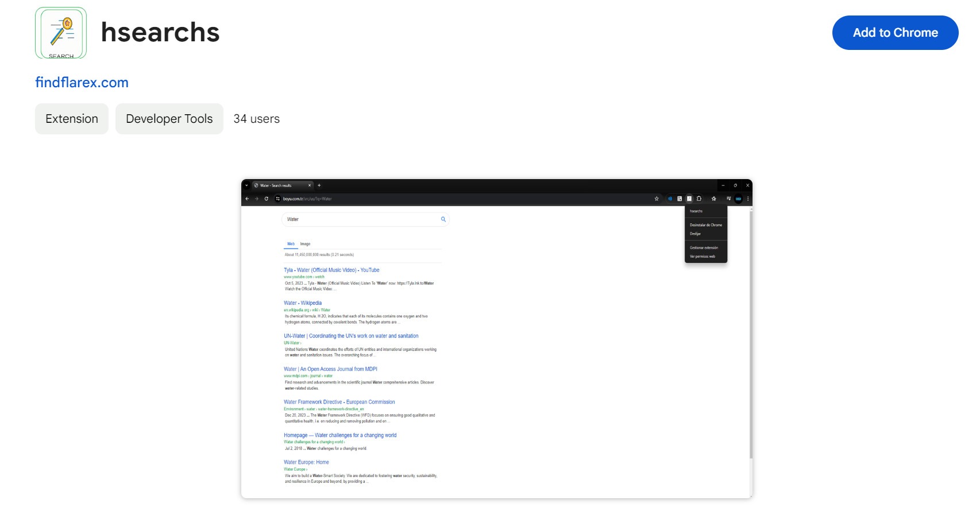This screenshot has height=516, width=980.
Task: Click the Add to Chrome button
Action: [x=895, y=33]
